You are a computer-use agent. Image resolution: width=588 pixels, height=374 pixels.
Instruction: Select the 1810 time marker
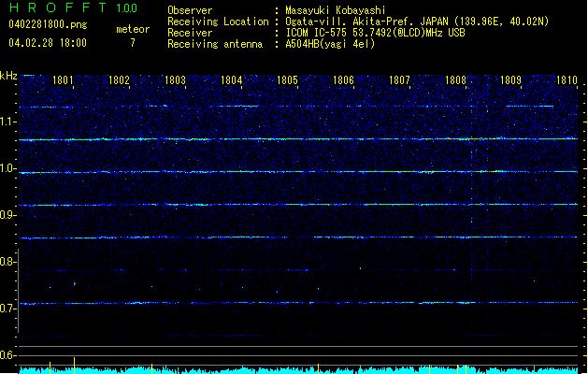(566, 81)
